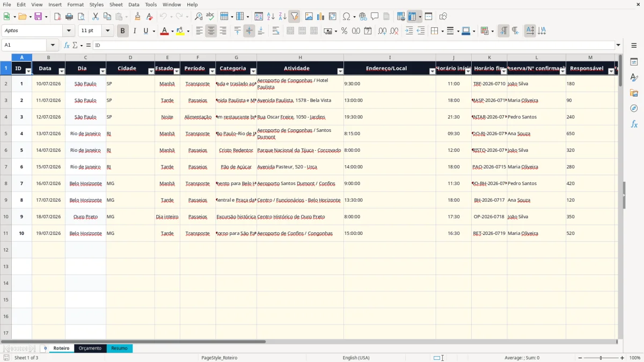
Task: Toggle Underline formatting
Action: coord(145,31)
